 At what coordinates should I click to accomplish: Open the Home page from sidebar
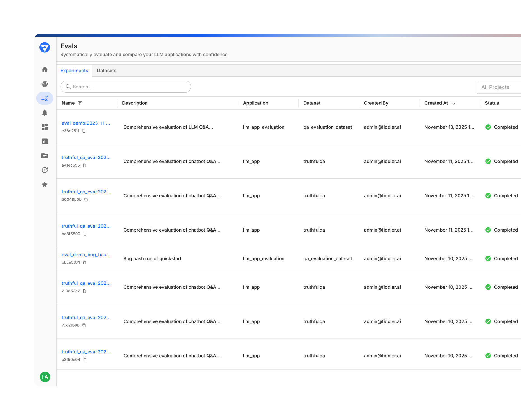45,69
